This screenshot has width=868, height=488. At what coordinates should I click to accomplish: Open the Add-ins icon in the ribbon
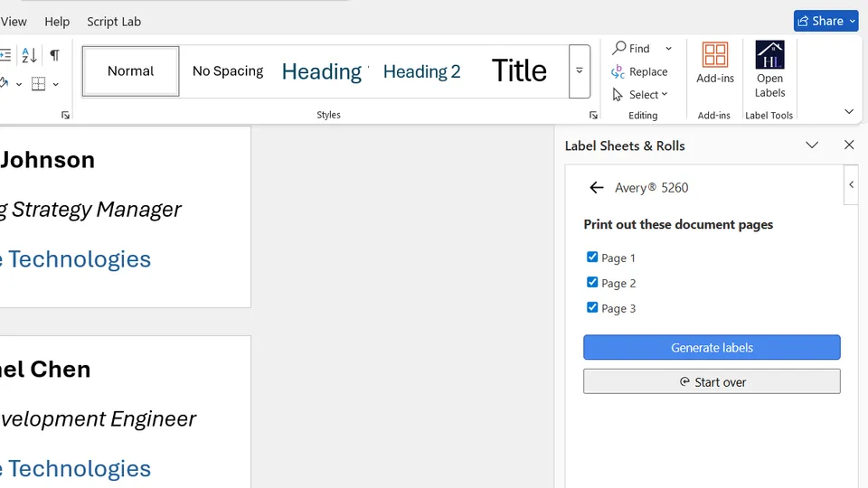(714, 63)
